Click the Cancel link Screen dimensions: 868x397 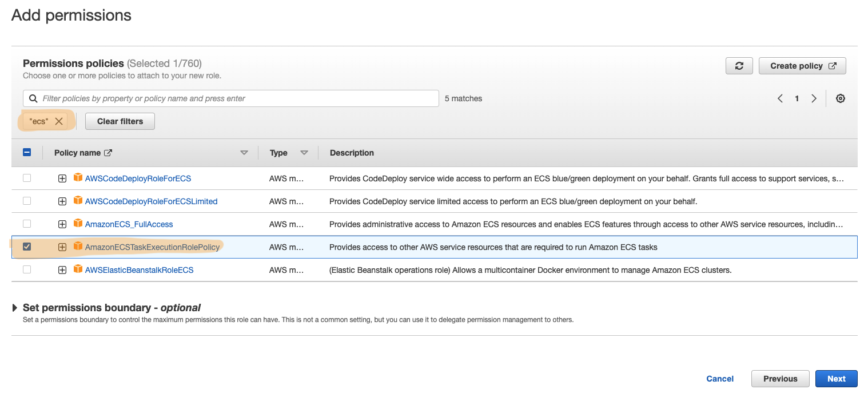tap(720, 379)
